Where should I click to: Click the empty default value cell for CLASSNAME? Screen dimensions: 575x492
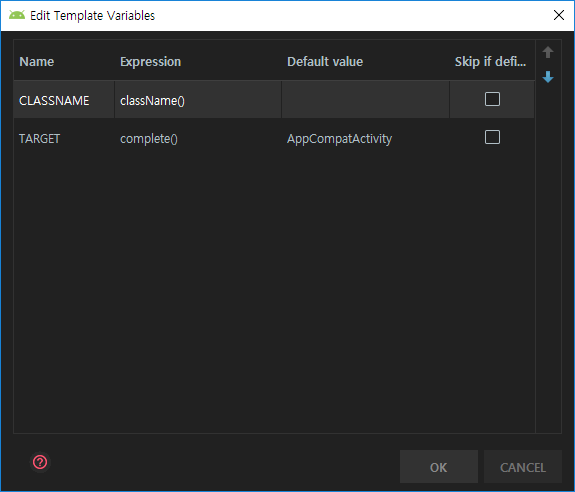(365, 100)
